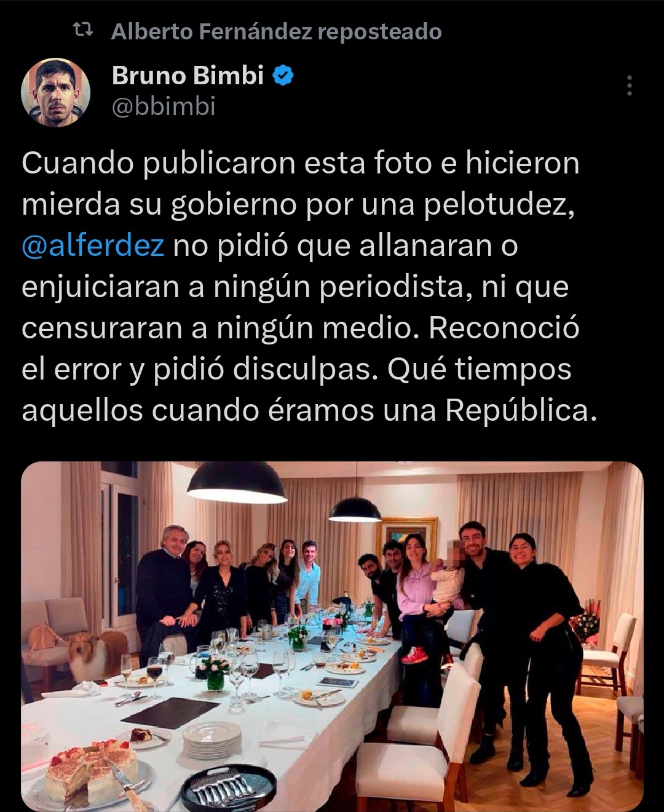
Task: Click the blue verified badge
Action: pyautogui.click(x=283, y=76)
